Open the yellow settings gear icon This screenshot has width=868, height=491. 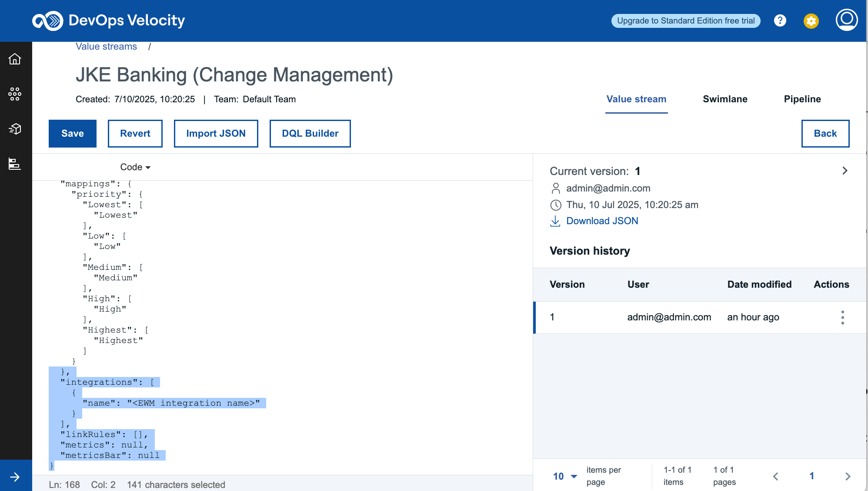[811, 21]
